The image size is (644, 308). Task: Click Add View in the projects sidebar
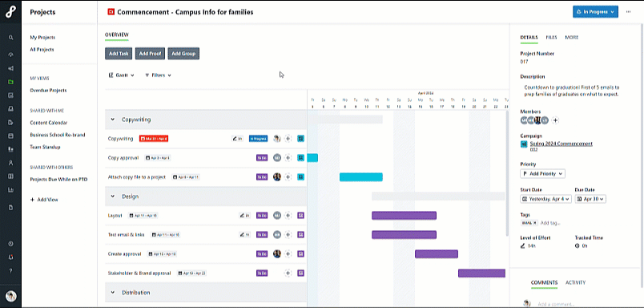44,200
